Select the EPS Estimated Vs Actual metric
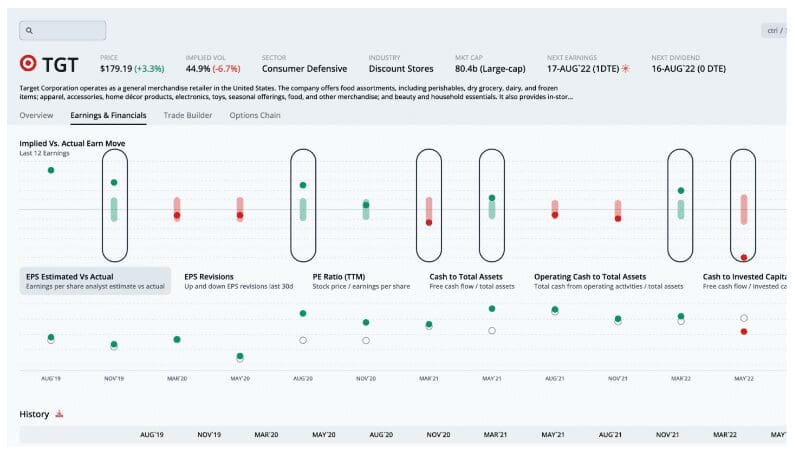The width and height of the screenshot is (795, 455). 95,281
